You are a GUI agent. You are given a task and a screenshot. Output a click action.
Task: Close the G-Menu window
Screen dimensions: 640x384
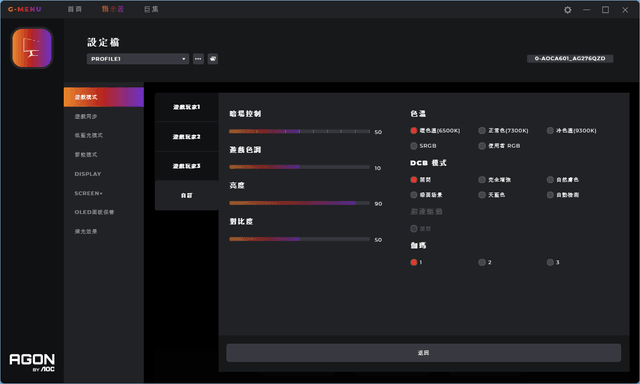point(625,10)
